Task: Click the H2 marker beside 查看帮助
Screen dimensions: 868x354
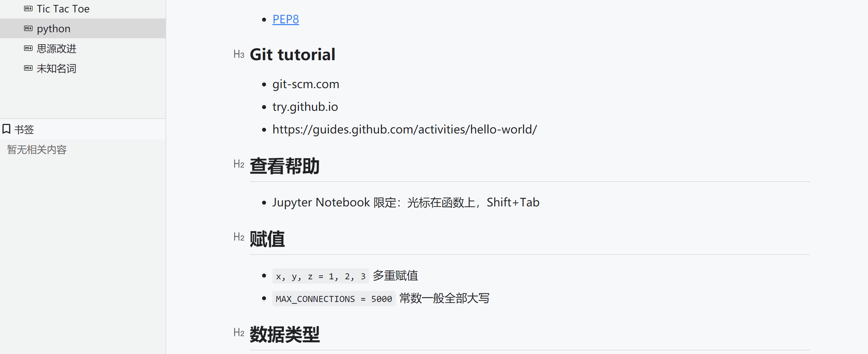Action: (239, 164)
